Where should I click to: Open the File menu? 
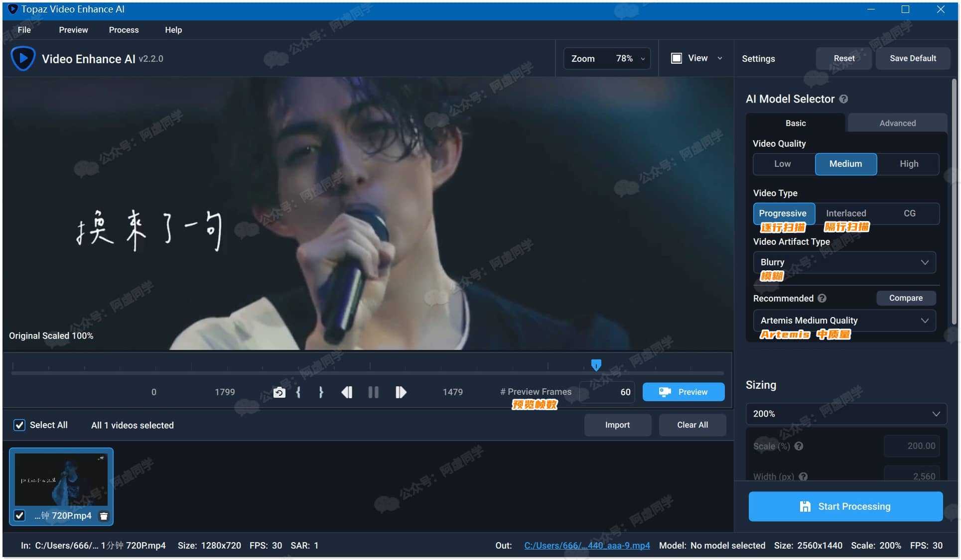[25, 29]
